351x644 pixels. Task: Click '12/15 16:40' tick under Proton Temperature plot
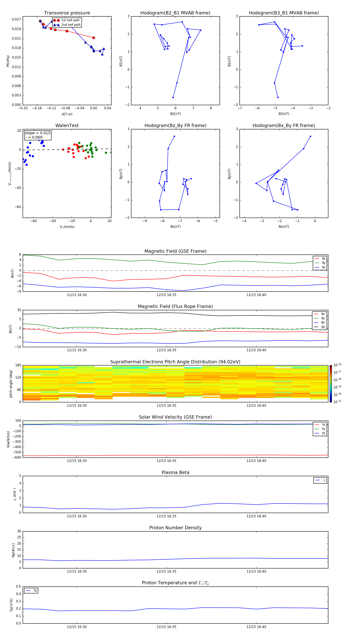click(256, 627)
